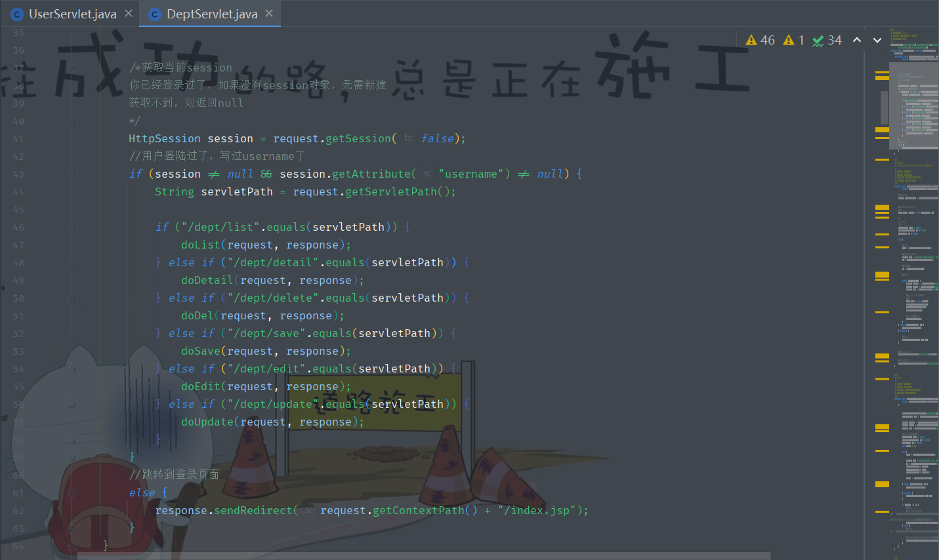Click getServletPath on line 44
The image size is (939, 560).
pyautogui.click(x=391, y=191)
